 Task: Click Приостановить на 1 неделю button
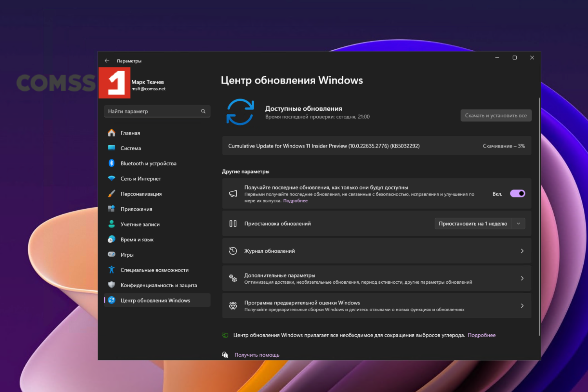473,224
